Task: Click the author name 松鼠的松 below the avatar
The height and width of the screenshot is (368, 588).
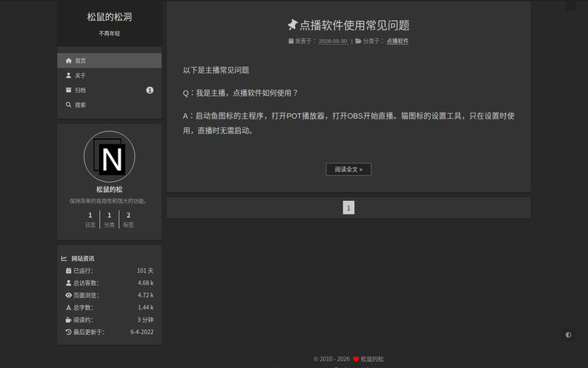Action: coord(110,190)
